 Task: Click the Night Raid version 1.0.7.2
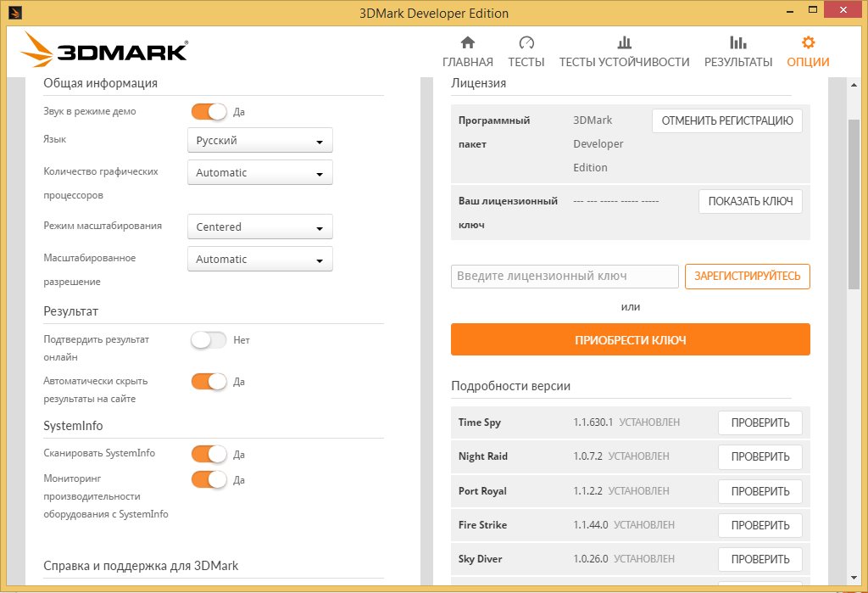click(x=588, y=456)
